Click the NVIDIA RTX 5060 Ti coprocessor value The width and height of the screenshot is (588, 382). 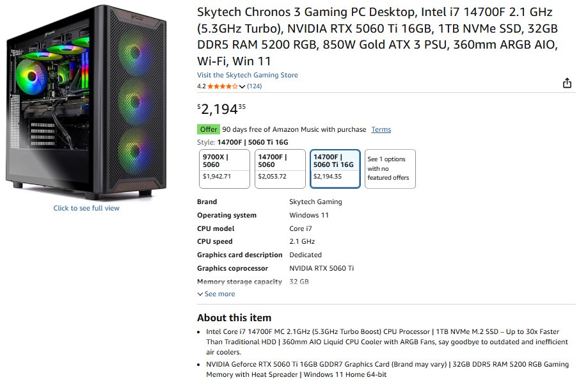point(321,268)
